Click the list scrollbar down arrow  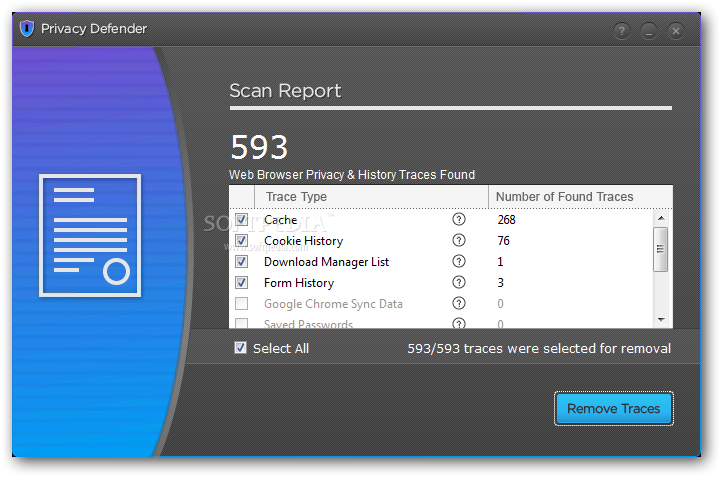pyautogui.click(x=661, y=320)
